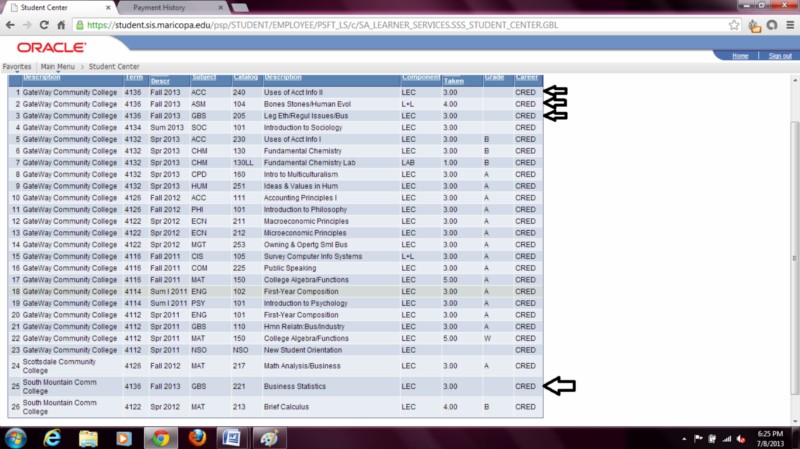The width and height of the screenshot is (800, 449).
Task: Open the Favorites dropdown menu
Action: [x=17, y=67]
